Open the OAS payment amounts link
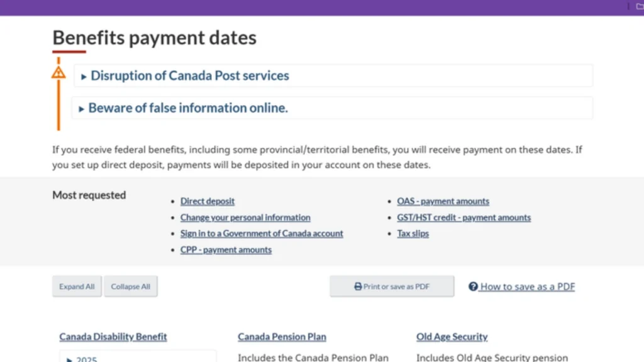This screenshot has width=644, height=362. click(x=443, y=201)
